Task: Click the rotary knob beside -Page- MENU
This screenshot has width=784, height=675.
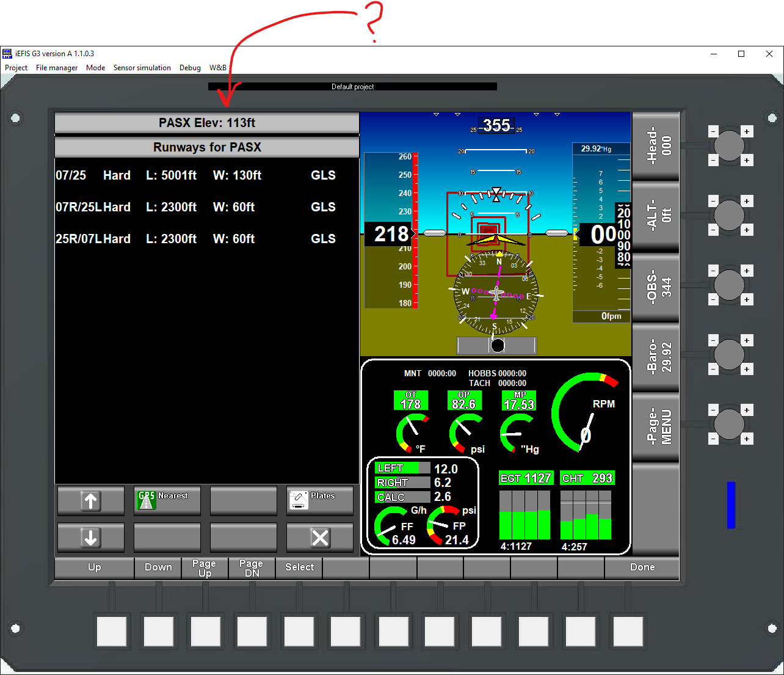Action: point(729,424)
